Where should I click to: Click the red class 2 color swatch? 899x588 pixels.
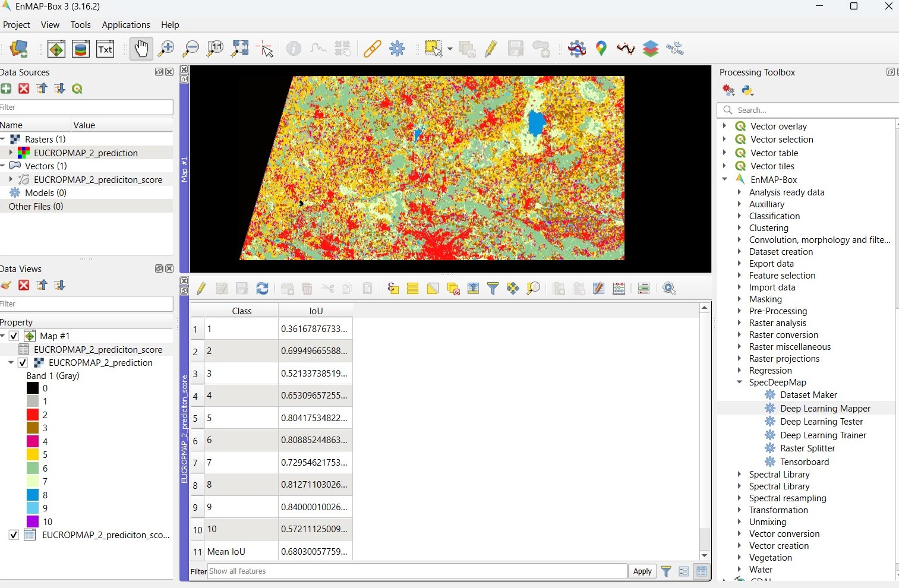click(33, 415)
